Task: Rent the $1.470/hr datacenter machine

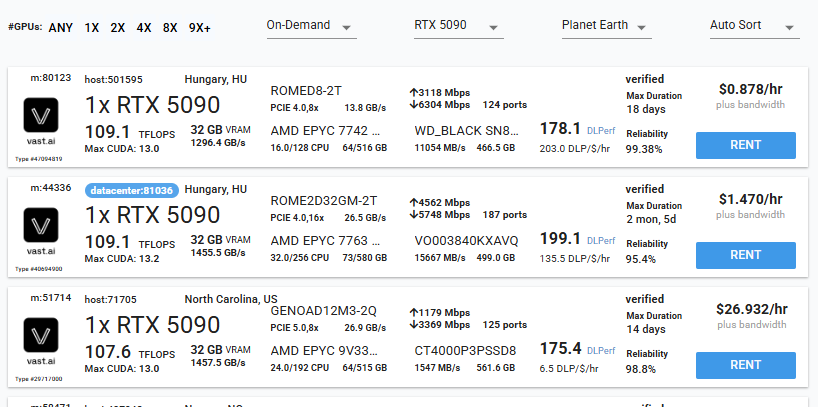Action: coord(746,255)
